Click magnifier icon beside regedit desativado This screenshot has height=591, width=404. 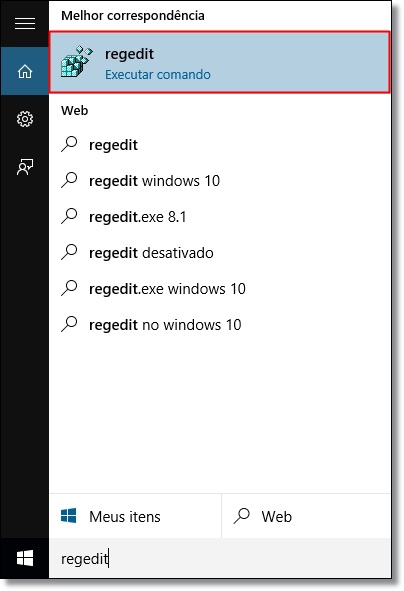(69, 253)
